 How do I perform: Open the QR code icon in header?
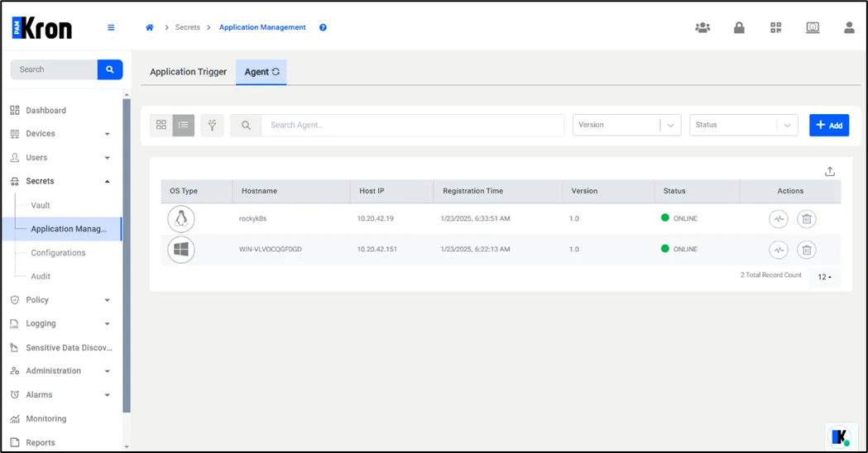[775, 27]
